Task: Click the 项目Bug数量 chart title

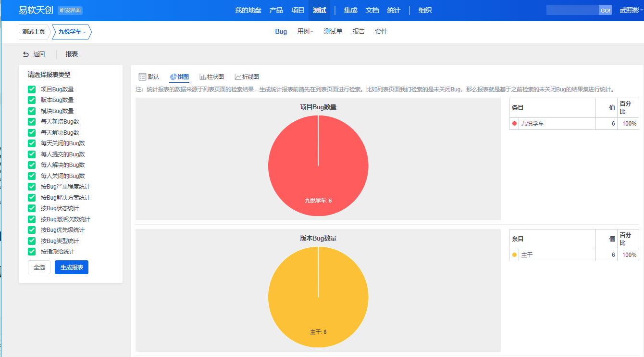Action: (x=318, y=107)
